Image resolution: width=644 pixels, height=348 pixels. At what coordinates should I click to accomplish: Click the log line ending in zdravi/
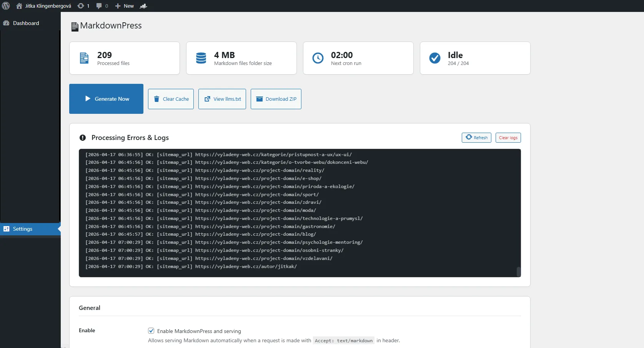pos(203,202)
